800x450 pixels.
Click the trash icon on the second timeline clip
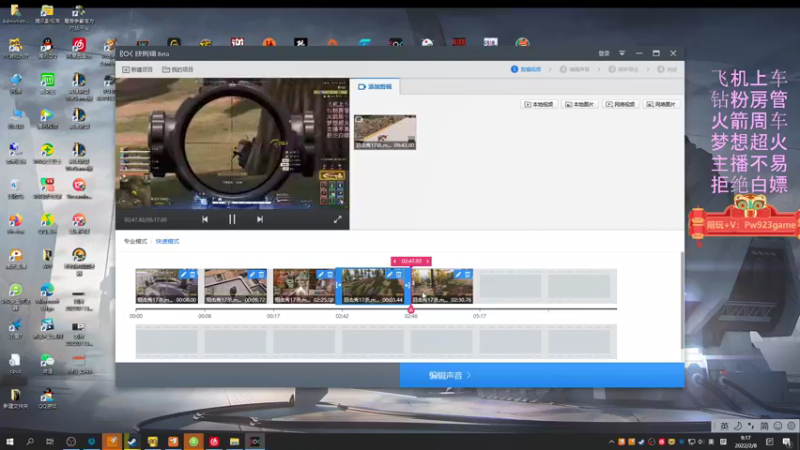pos(261,274)
